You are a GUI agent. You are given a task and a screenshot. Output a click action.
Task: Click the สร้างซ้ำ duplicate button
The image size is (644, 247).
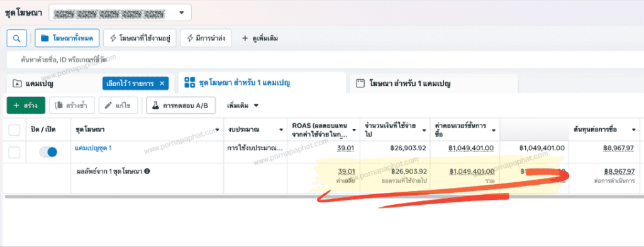tap(72, 106)
